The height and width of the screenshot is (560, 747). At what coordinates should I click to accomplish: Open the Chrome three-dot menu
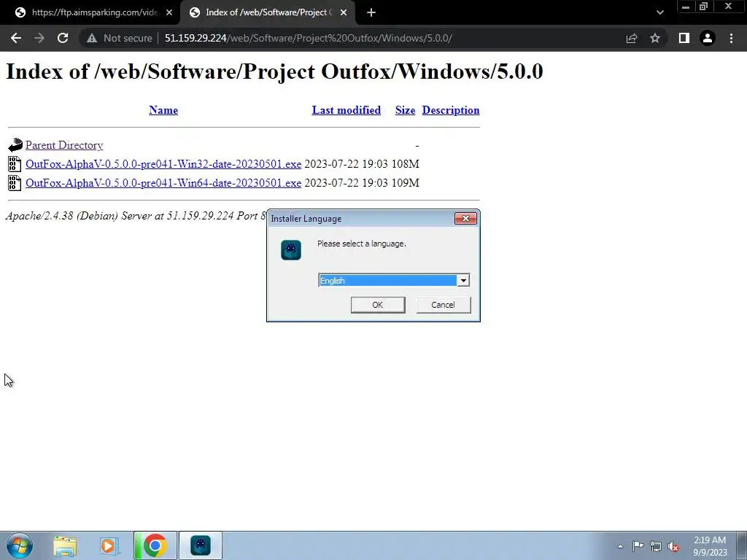pos(731,38)
